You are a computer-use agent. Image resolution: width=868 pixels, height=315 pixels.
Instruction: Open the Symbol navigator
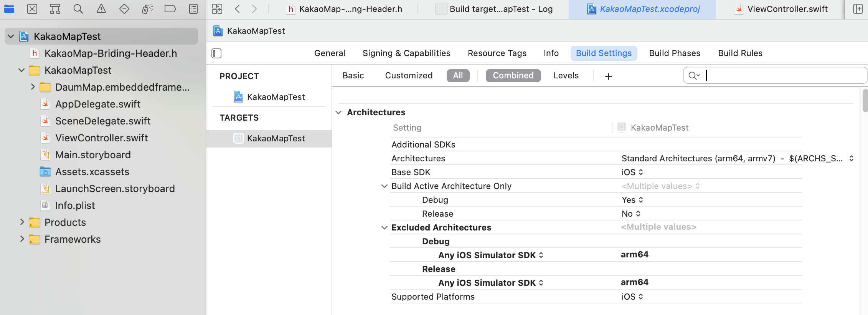(x=55, y=9)
